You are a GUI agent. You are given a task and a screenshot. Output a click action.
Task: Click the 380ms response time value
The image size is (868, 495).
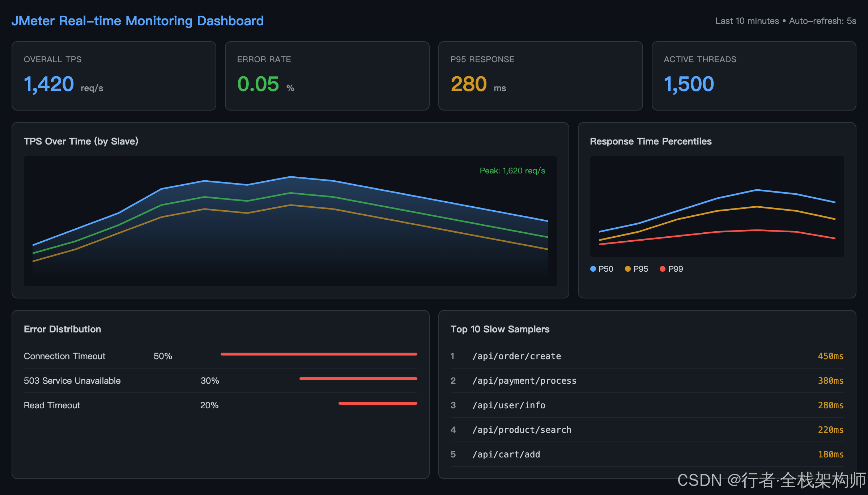click(x=831, y=381)
